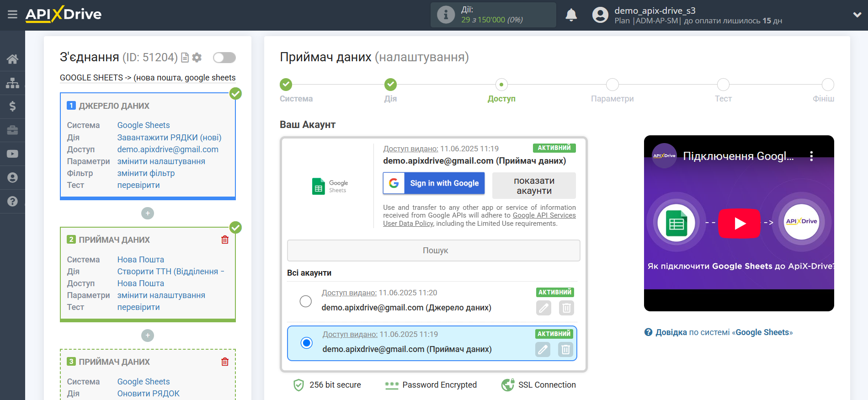Click Google Sheets link in block 3

[144, 382]
